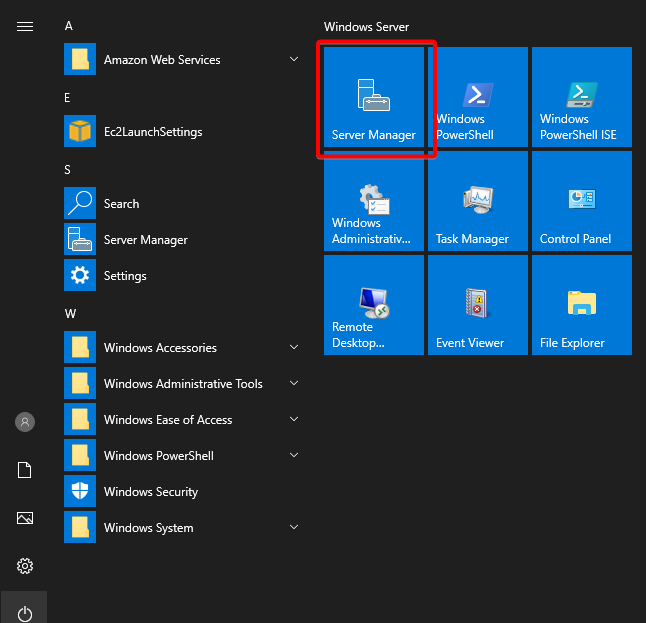Expand the Windows System chevron
The width and height of the screenshot is (646, 623).
[294, 527]
